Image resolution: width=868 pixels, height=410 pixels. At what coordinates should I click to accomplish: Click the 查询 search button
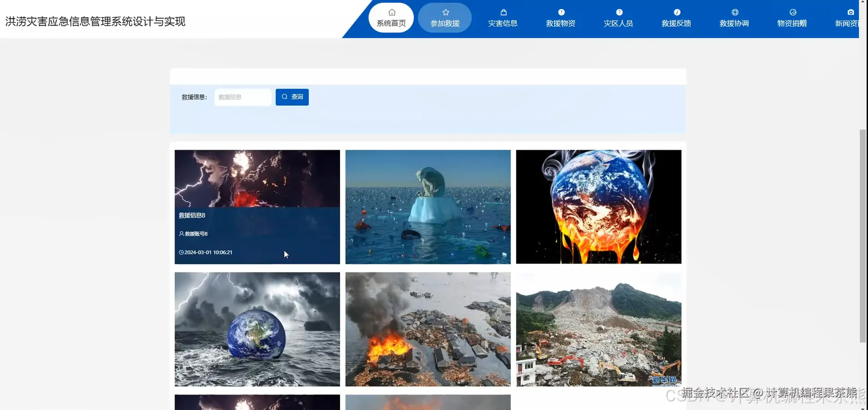[x=292, y=97]
